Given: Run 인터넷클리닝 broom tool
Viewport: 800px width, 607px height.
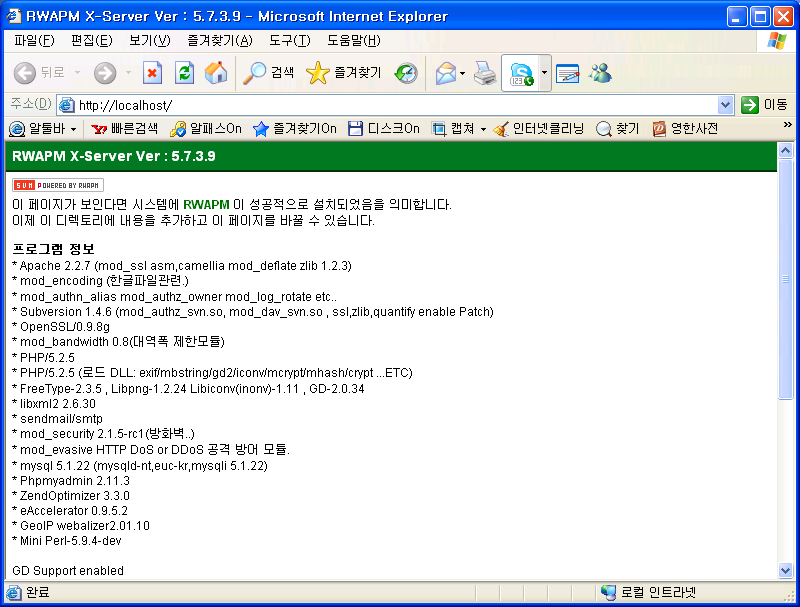Looking at the screenshot, I should coord(538,129).
